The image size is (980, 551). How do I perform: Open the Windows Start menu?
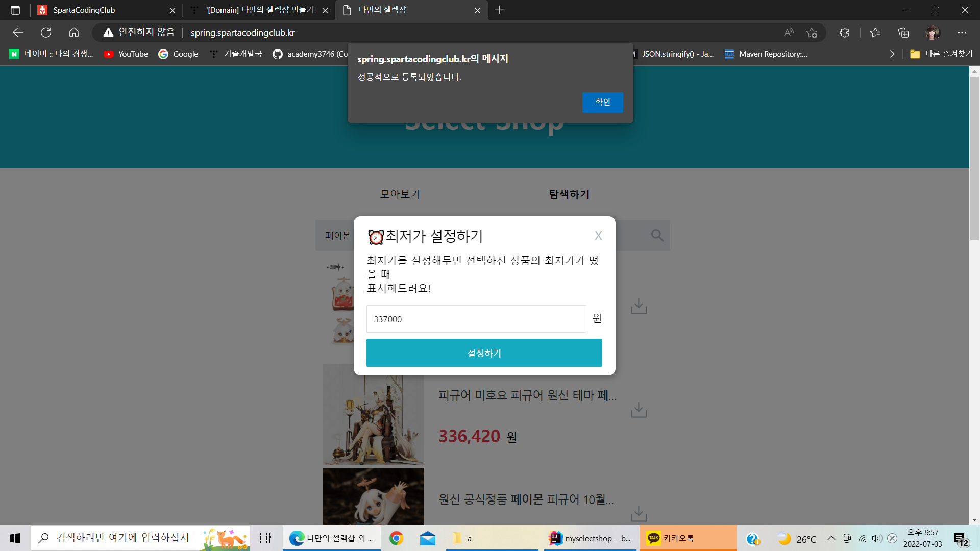pyautogui.click(x=15, y=538)
